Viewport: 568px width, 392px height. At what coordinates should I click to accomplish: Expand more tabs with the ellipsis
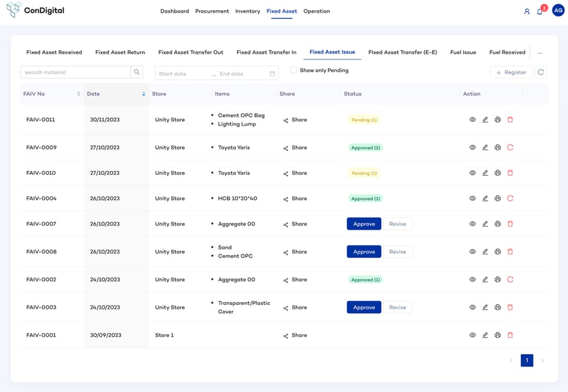pos(540,53)
